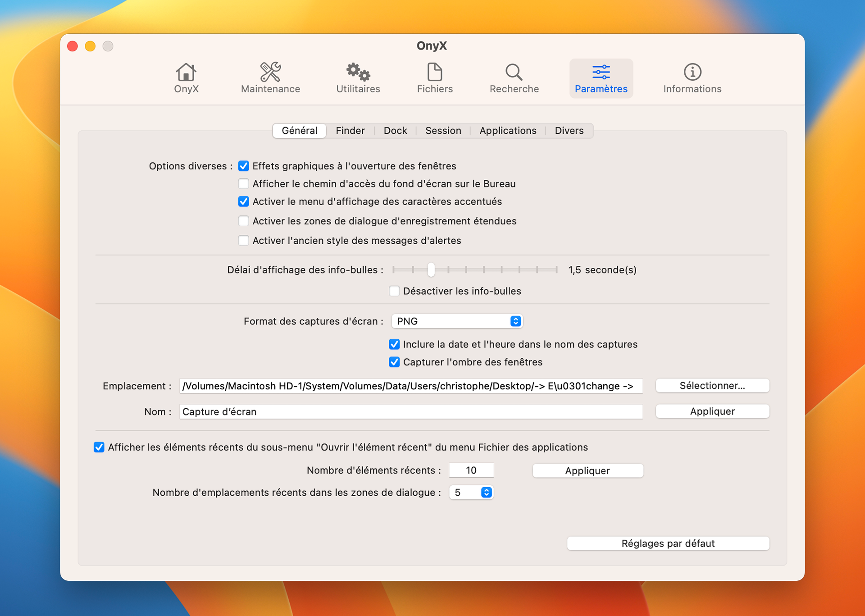Click the Nom field containing Capture d'écran
Screen dimensions: 865x616
tap(411, 412)
